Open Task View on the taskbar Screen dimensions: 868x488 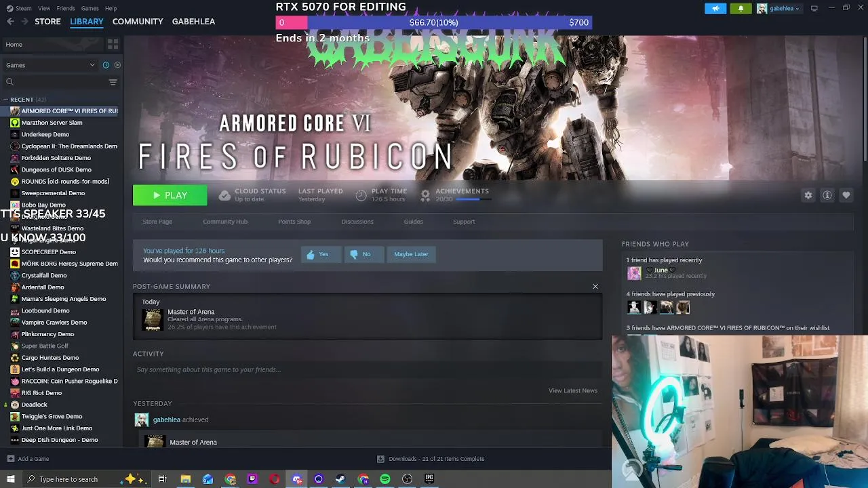point(163,479)
